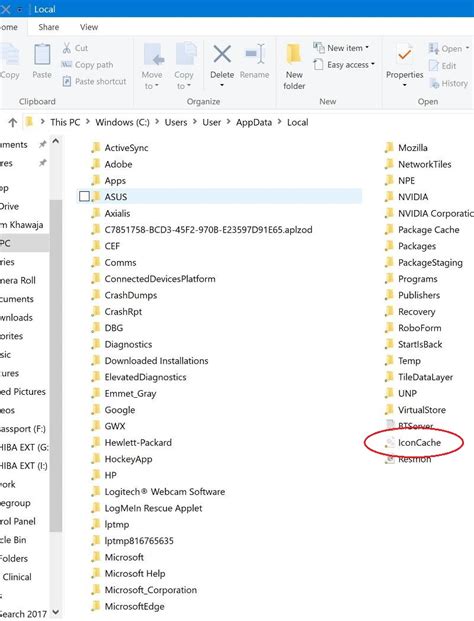Click navigation pane scroll down arrow

(56, 612)
